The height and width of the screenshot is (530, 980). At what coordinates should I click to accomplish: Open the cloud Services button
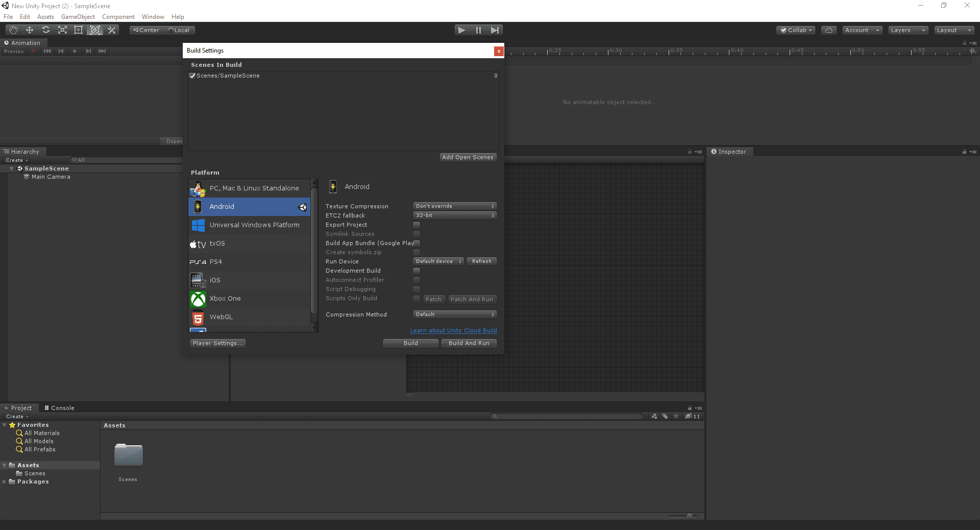point(829,30)
